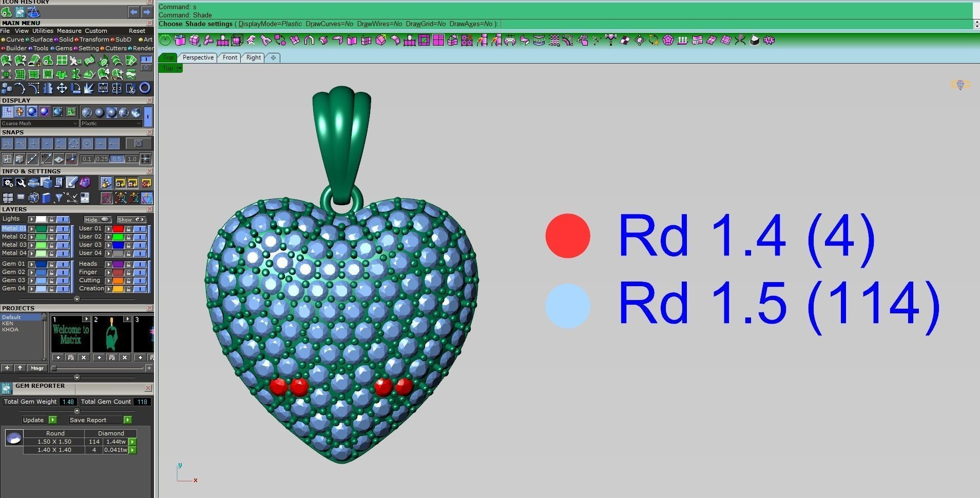Open the File menu
Viewport: 980px width, 498px height.
pyautogui.click(x=5, y=31)
